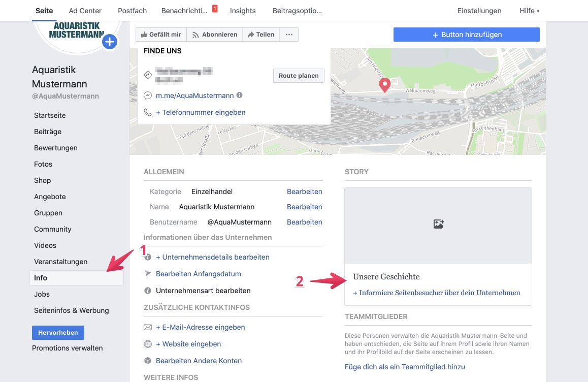Click Route planen next to the address

(299, 75)
